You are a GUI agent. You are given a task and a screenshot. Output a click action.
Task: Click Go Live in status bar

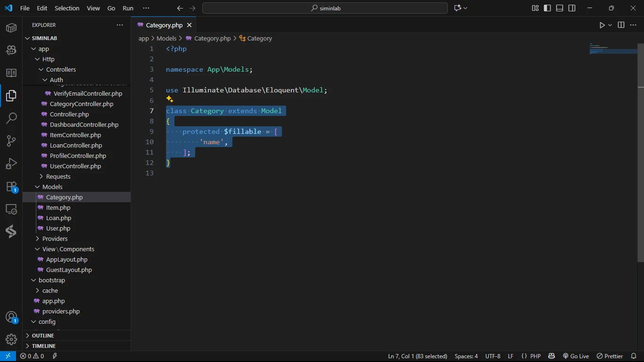576,356
